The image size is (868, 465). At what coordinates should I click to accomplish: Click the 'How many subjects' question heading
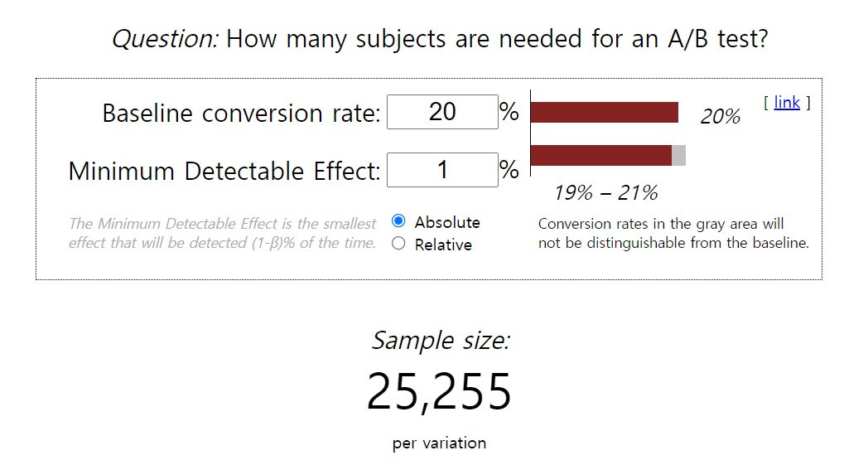tap(440, 39)
